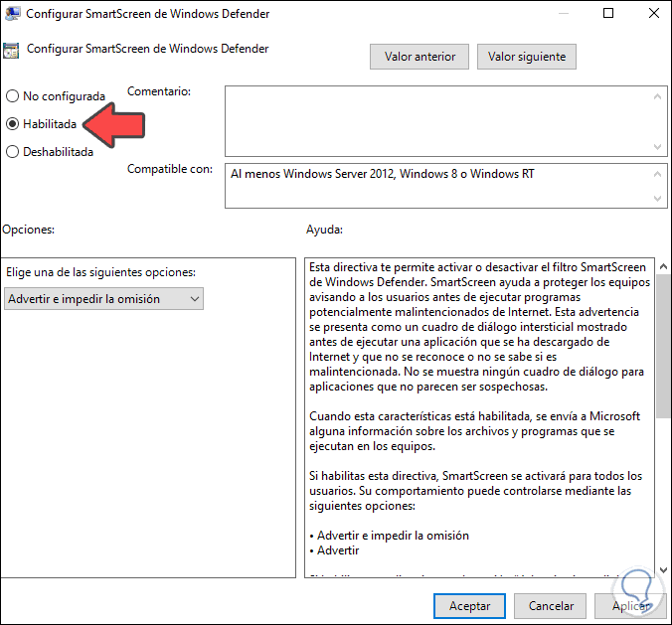Click the Valor anterior button
Image resolution: width=672 pixels, height=625 pixels.
point(420,57)
